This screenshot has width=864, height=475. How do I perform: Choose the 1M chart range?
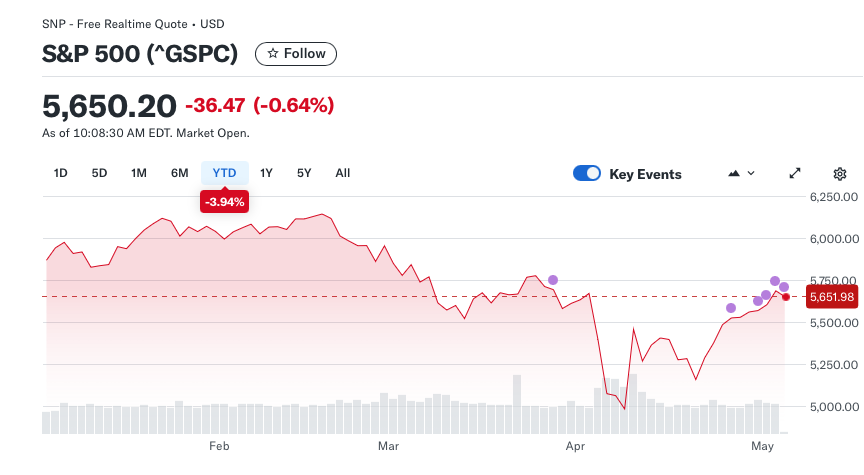coord(139,173)
